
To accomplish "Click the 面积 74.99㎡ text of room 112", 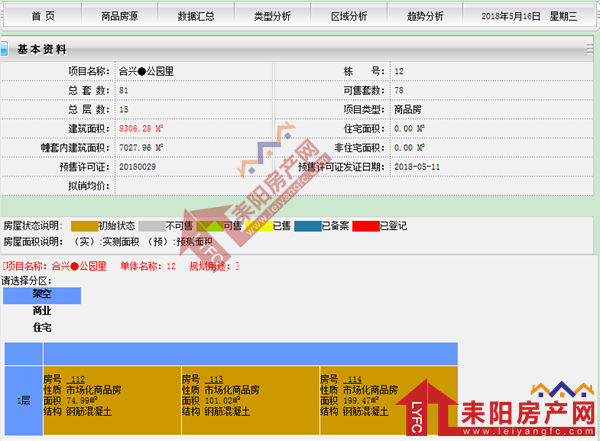I will pos(70,401).
